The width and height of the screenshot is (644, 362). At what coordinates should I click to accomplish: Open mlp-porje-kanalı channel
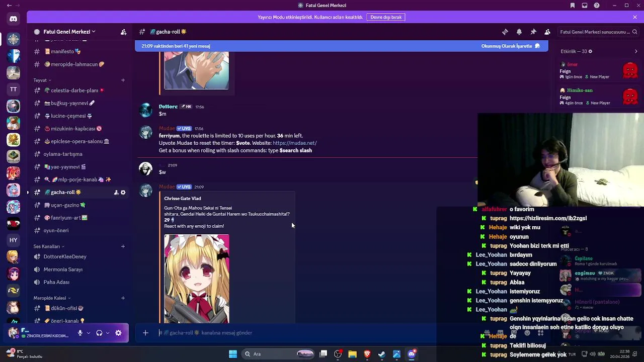click(79, 179)
